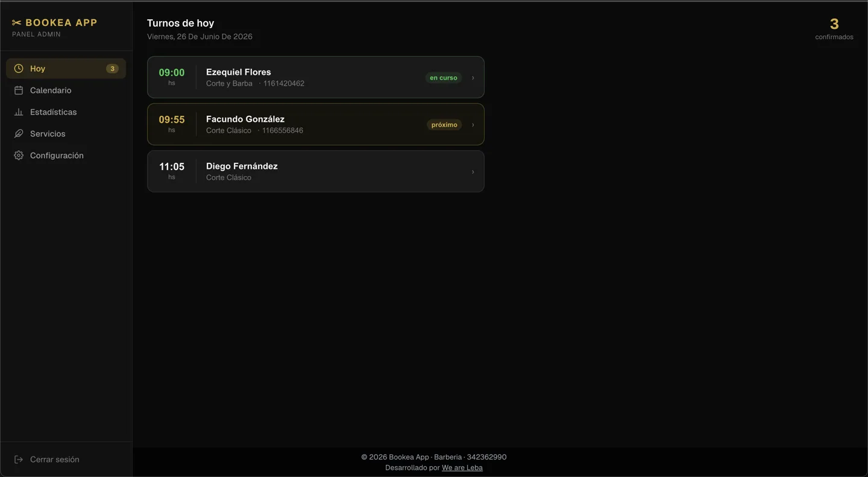Click the BOOKEA APP title

(61, 23)
